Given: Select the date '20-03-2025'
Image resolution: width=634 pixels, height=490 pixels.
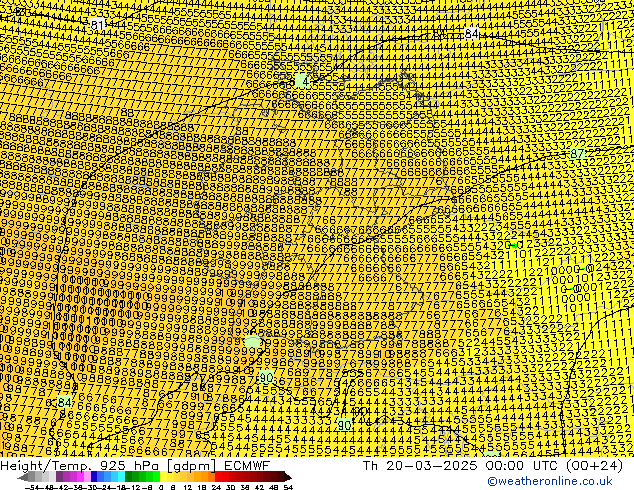Looking at the screenshot, I should (x=431, y=466).
